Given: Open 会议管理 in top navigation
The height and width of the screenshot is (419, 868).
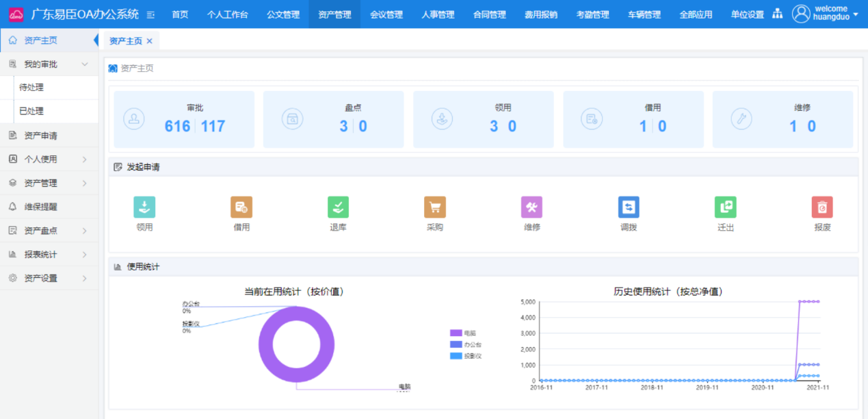Looking at the screenshot, I should tap(386, 14).
